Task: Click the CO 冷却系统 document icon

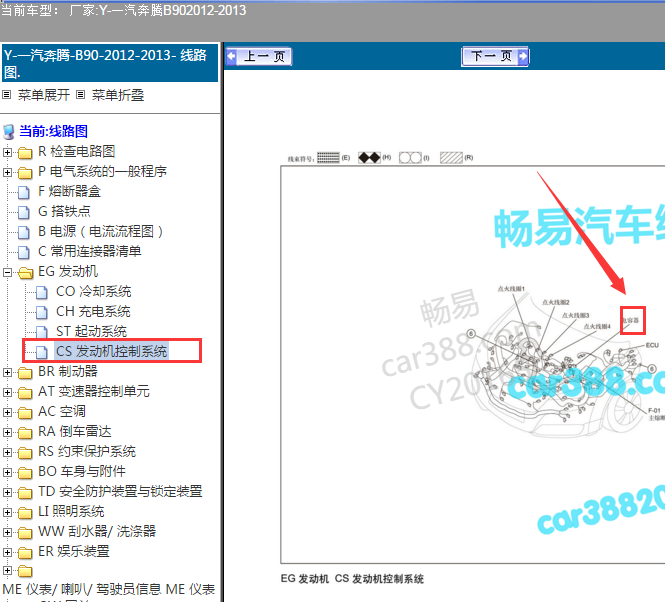Action: tap(42, 292)
